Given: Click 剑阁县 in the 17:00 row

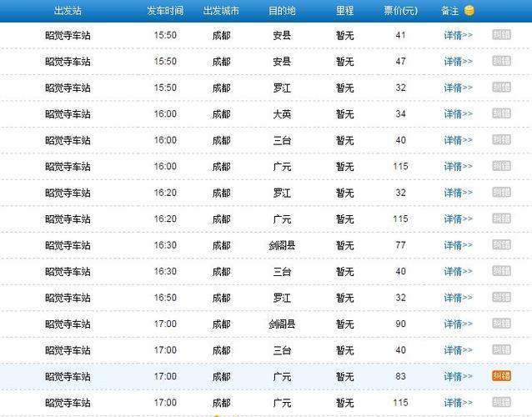Looking at the screenshot, I should (282, 324).
